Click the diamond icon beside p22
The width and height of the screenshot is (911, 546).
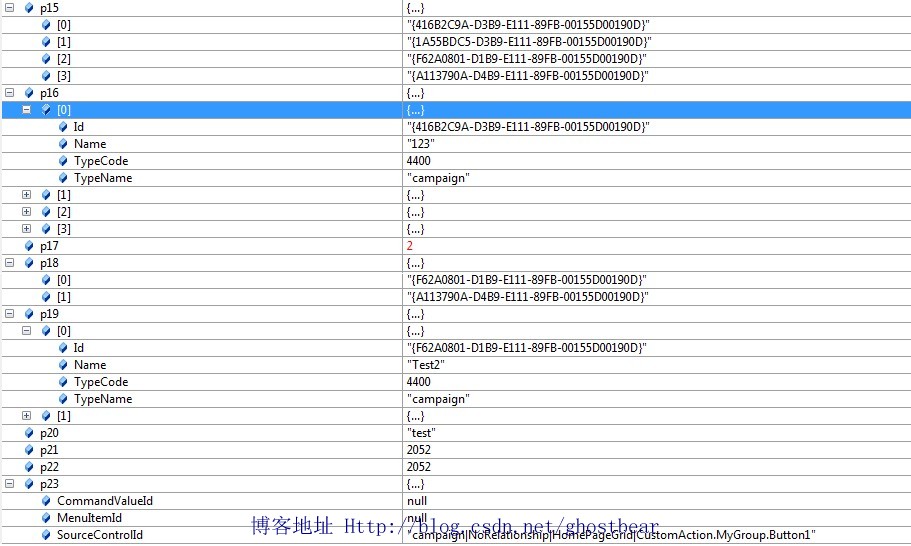(x=29, y=467)
